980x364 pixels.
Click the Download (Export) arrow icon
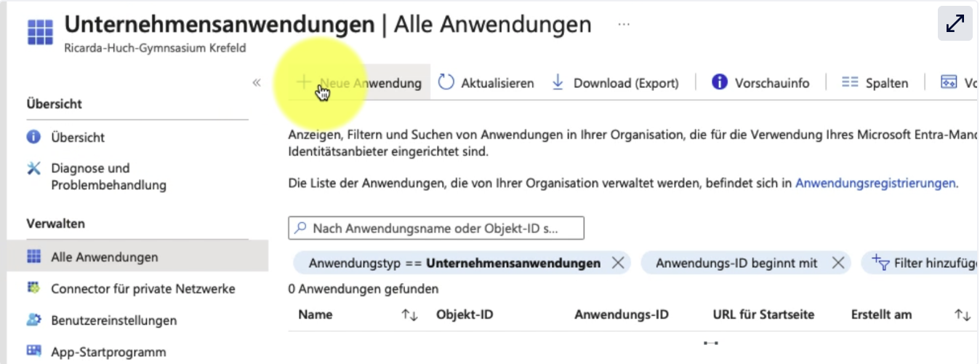558,82
